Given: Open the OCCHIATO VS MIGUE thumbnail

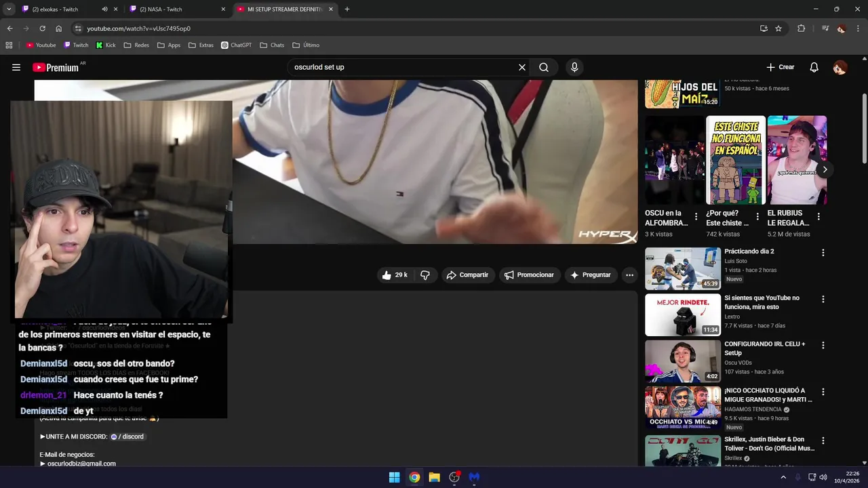Looking at the screenshot, I should [683, 407].
